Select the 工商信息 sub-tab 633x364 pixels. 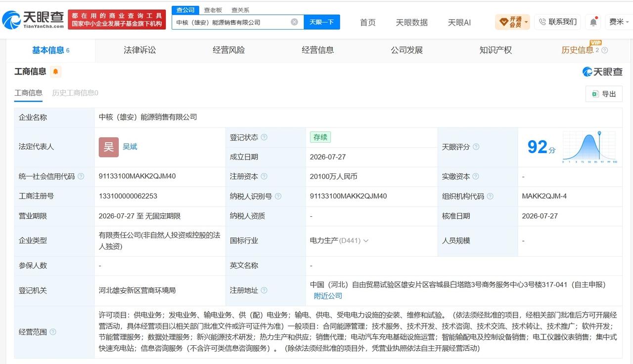tap(28, 93)
